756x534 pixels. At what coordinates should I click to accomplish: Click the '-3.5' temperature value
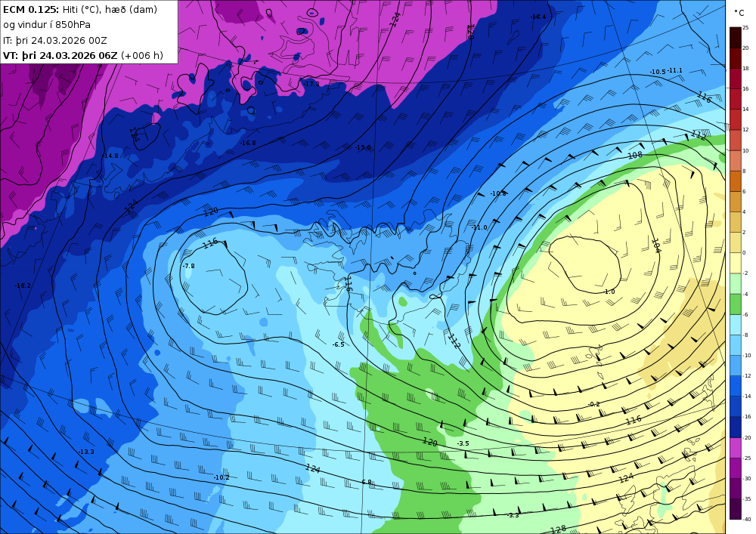point(463,443)
